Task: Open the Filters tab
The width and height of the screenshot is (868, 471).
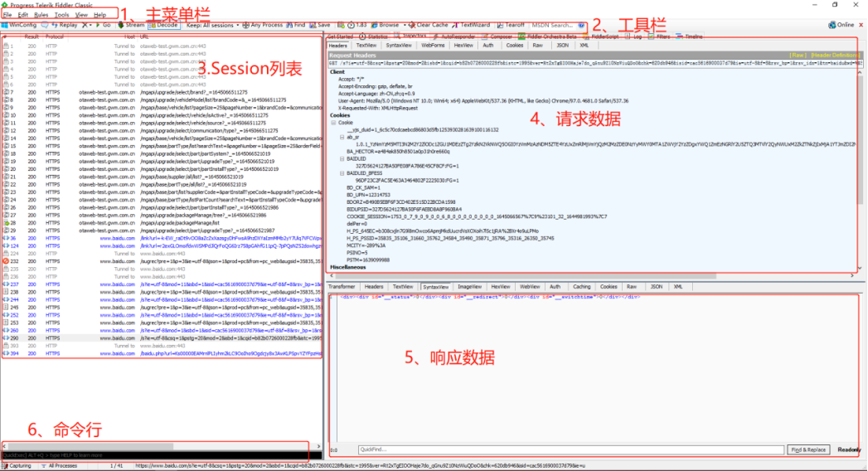Action: tap(659, 36)
